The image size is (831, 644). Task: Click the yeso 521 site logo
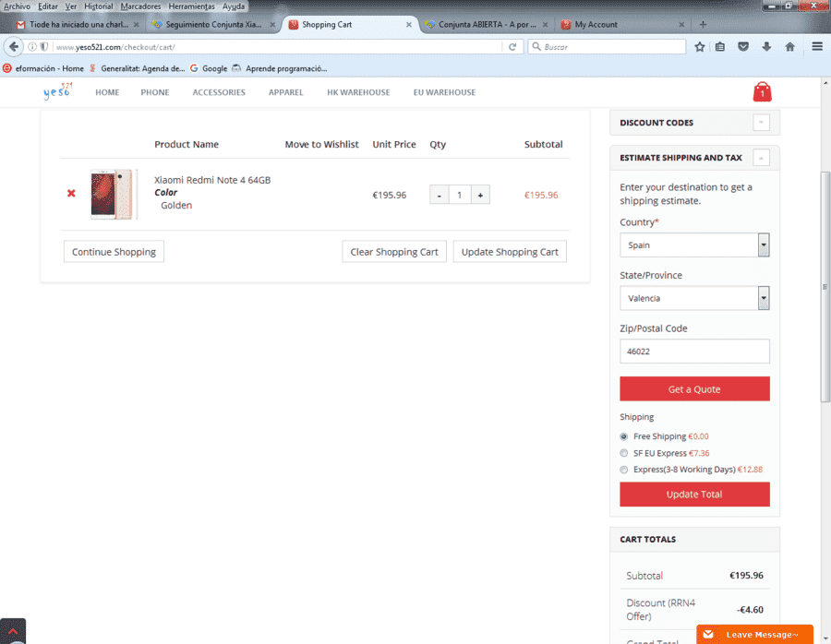(58, 91)
